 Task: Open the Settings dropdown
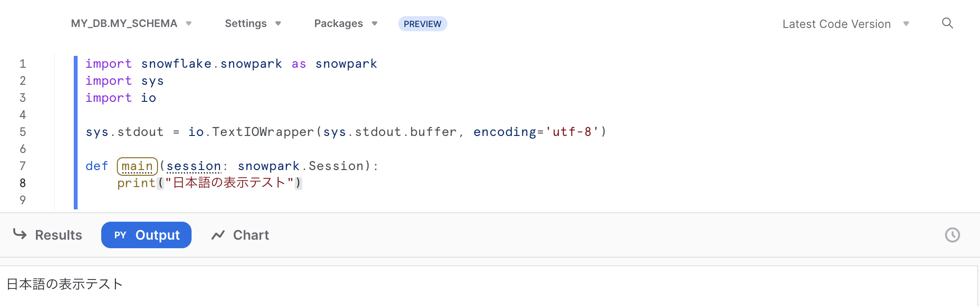click(x=253, y=23)
